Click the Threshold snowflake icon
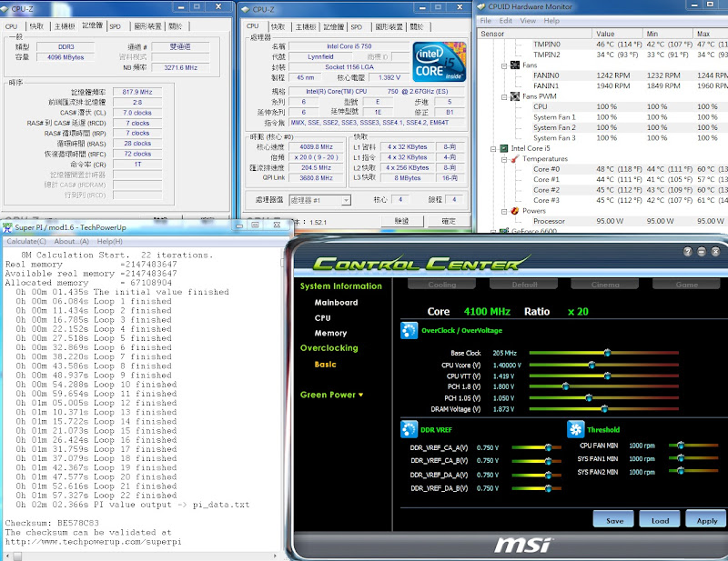 pos(576,429)
